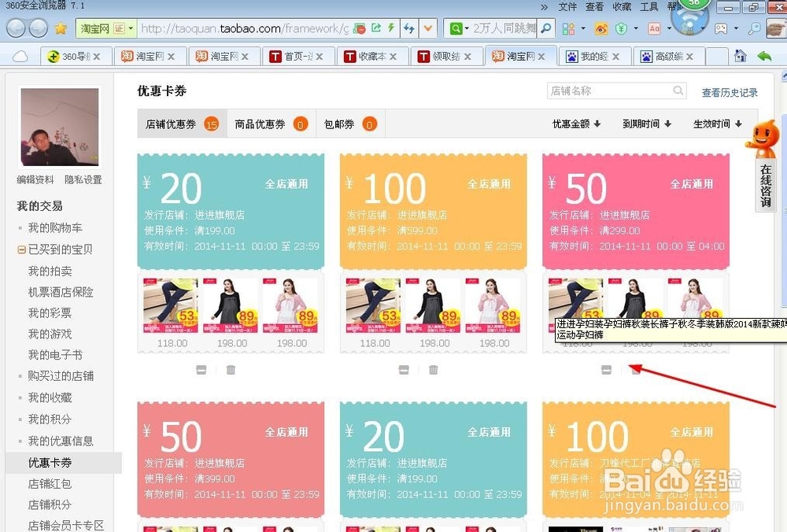
Task: Click card icon under ¥20 满199 coupon
Action: [x=201, y=370]
